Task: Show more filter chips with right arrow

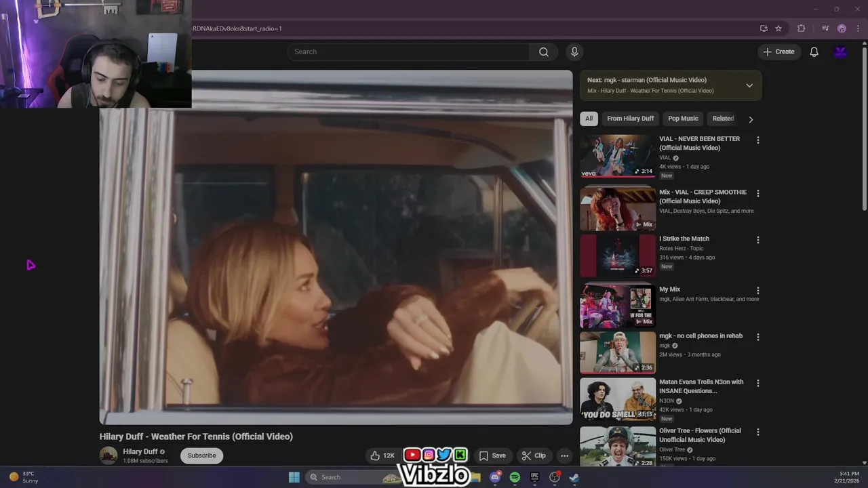Action: pos(750,119)
